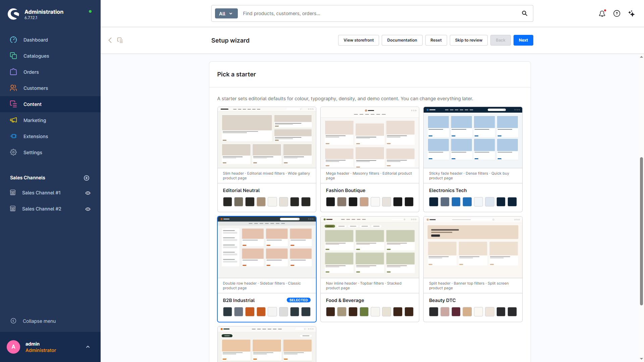
Task: Open Extensions menu item
Action: pyautogui.click(x=50, y=136)
